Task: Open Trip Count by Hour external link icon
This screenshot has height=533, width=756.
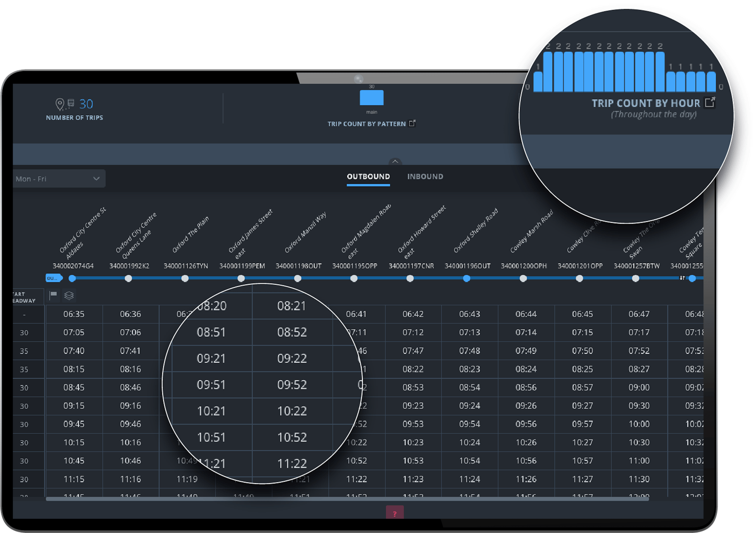Action: 710,102
